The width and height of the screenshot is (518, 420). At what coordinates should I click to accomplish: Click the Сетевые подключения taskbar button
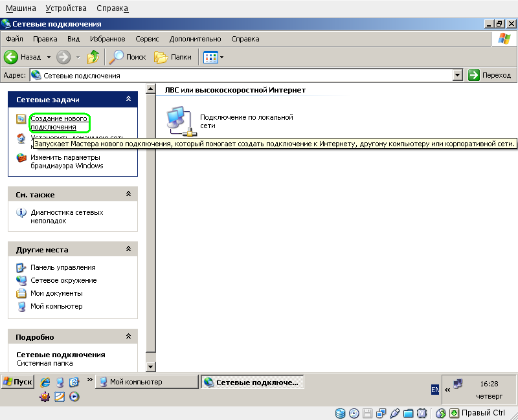pos(253,382)
